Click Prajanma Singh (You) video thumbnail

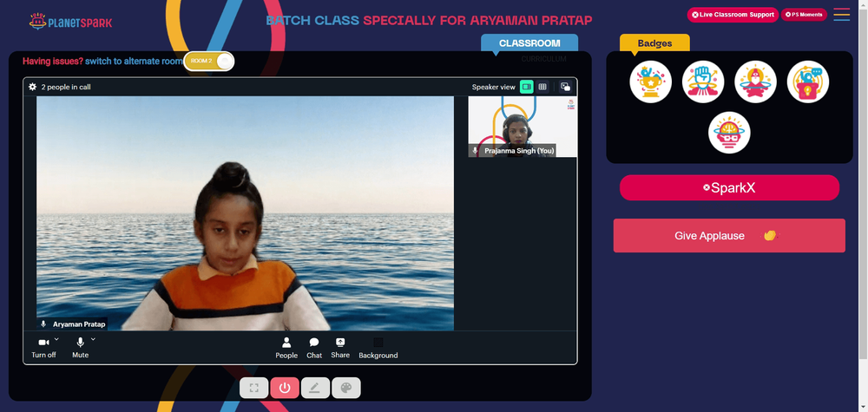[523, 127]
